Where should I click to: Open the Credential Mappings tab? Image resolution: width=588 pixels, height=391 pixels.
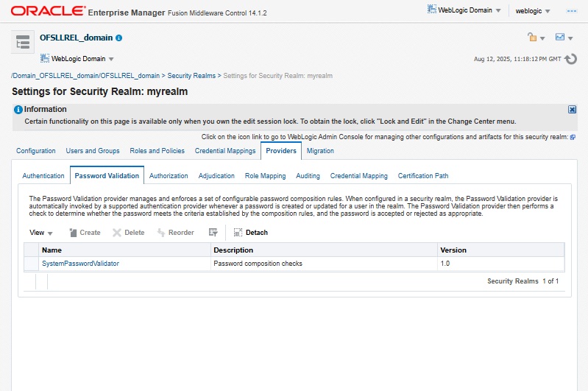click(x=225, y=151)
